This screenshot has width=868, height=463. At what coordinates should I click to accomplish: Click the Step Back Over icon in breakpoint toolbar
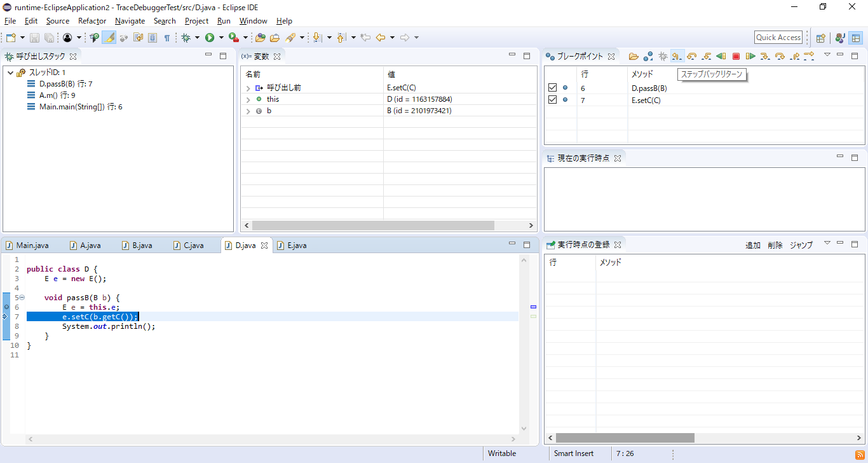[x=692, y=56]
